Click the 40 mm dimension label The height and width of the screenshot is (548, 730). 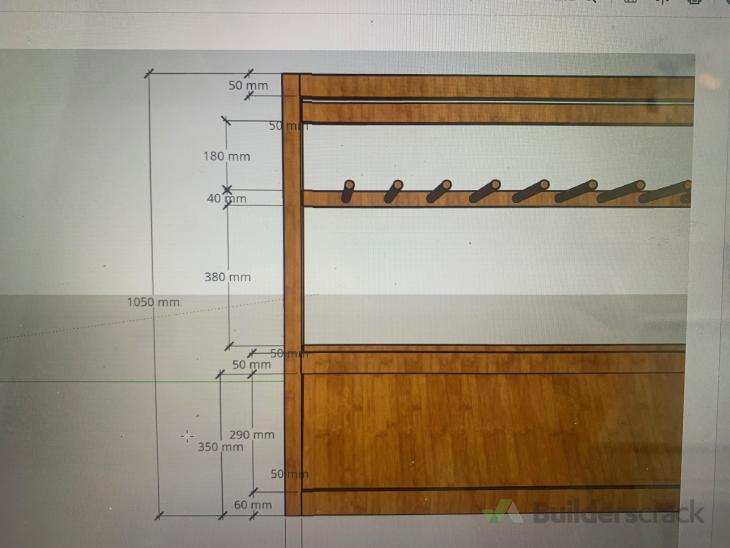click(x=226, y=199)
